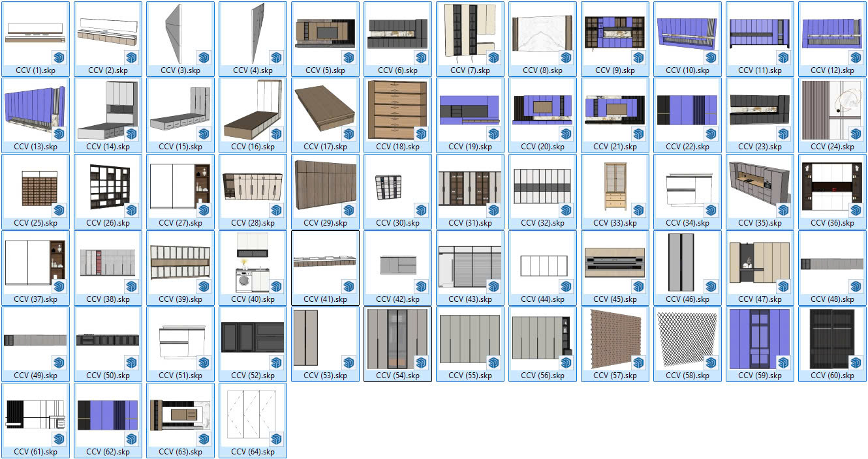The width and height of the screenshot is (868, 459).
Task: Select the CCV (58).skp lattice pattern thumbnail
Action: (x=687, y=338)
